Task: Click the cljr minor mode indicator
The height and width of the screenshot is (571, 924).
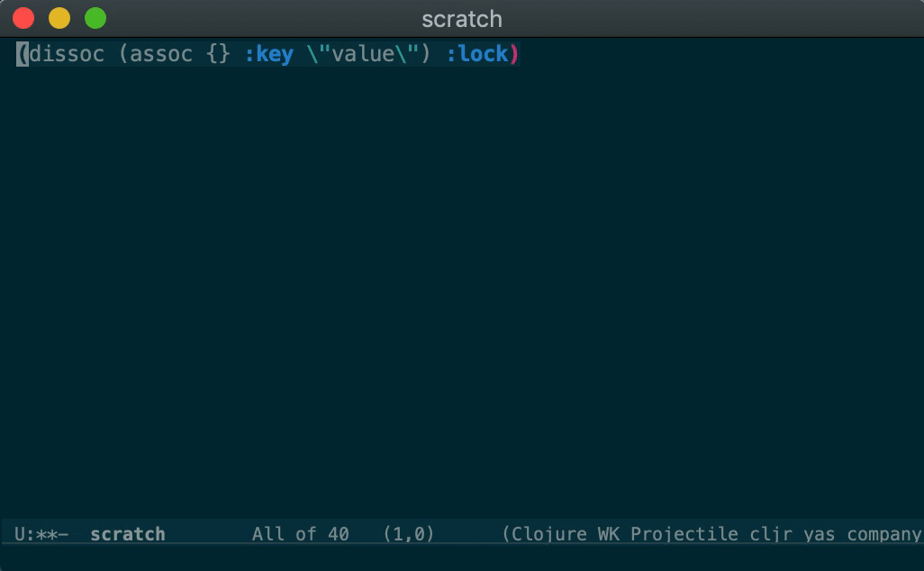Action: 769,534
